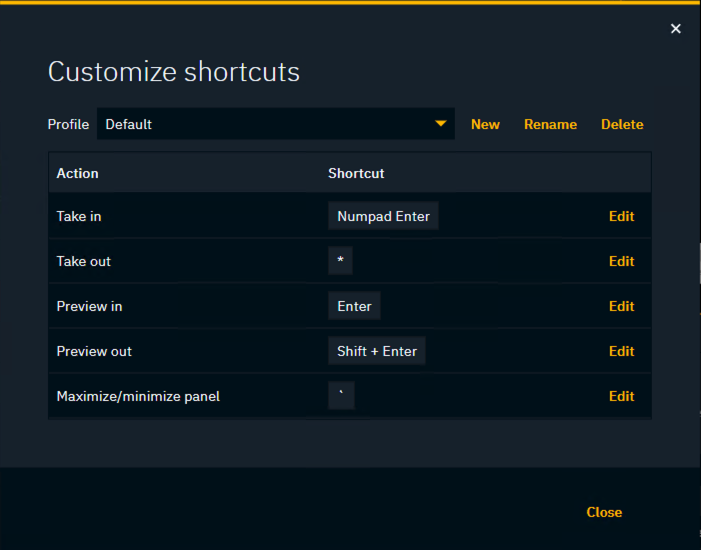This screenshot has height=550, width=701.
Task: Click the Take in action label
Action: [x=79, y=216]
